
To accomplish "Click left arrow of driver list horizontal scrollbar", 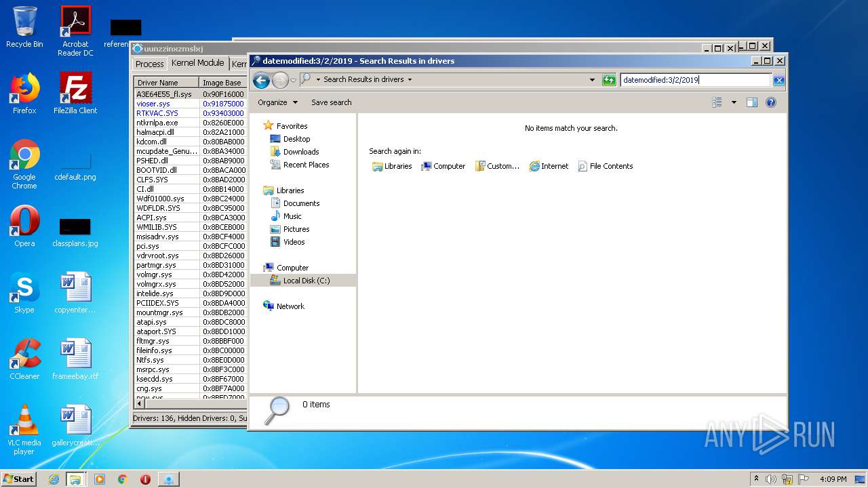I will tap(139, 403).
